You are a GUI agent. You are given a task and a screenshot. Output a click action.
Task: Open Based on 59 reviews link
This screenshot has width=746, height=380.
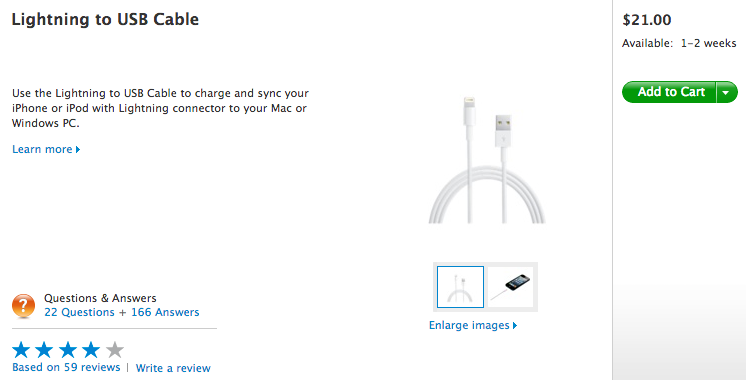66,368
